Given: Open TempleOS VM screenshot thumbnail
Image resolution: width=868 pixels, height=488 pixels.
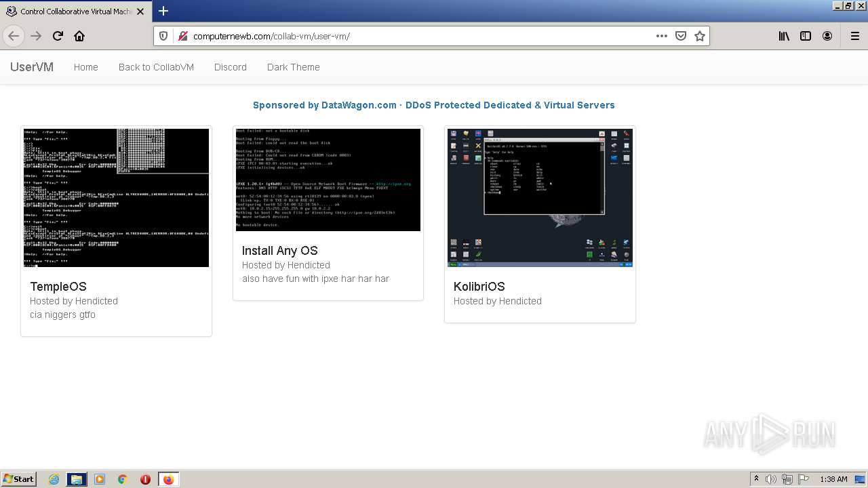Looking at the screenshot, I should [117, 198].
